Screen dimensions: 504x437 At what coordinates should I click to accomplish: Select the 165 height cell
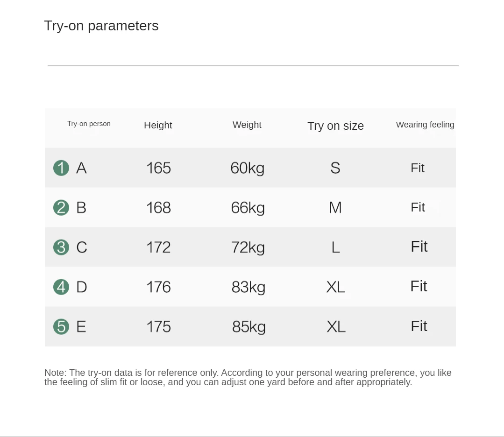[158, 168]
